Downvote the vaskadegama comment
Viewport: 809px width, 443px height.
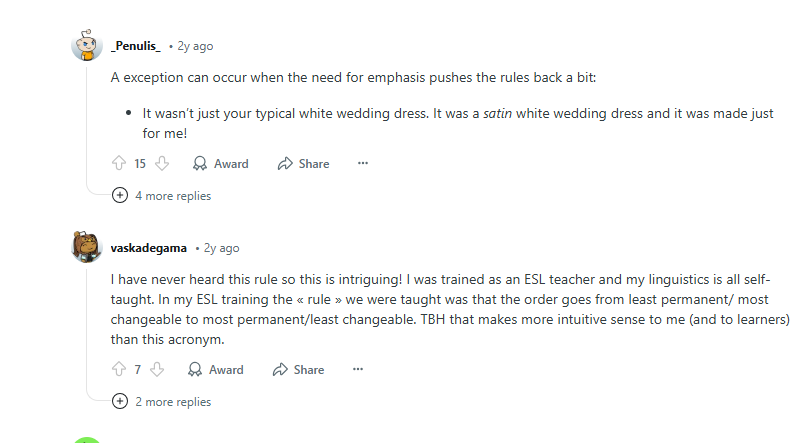[x=157, y=369]
